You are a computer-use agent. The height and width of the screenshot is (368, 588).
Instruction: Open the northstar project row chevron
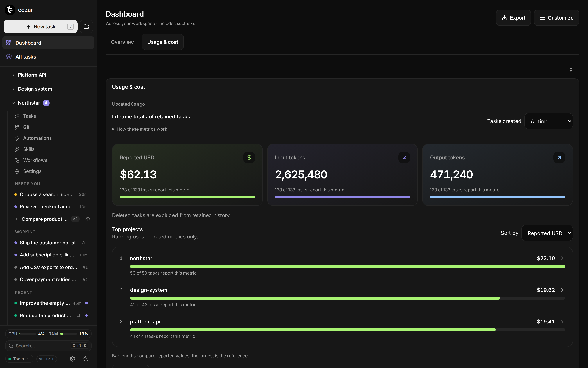(562, 258)
